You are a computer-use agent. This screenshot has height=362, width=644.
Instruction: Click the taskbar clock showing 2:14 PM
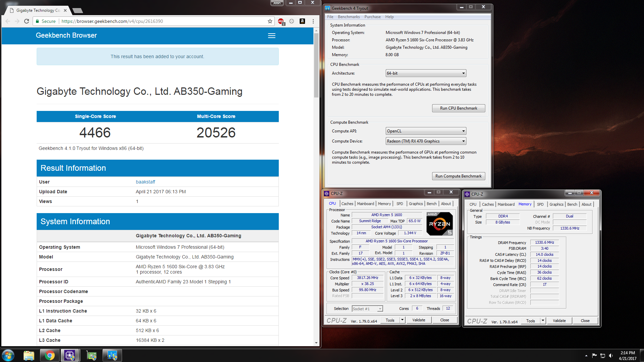628,356
